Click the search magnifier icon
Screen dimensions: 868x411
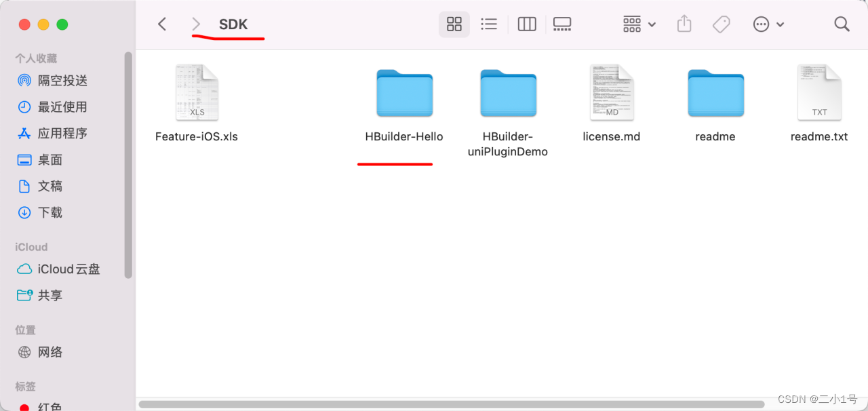[x=842, y=24]
